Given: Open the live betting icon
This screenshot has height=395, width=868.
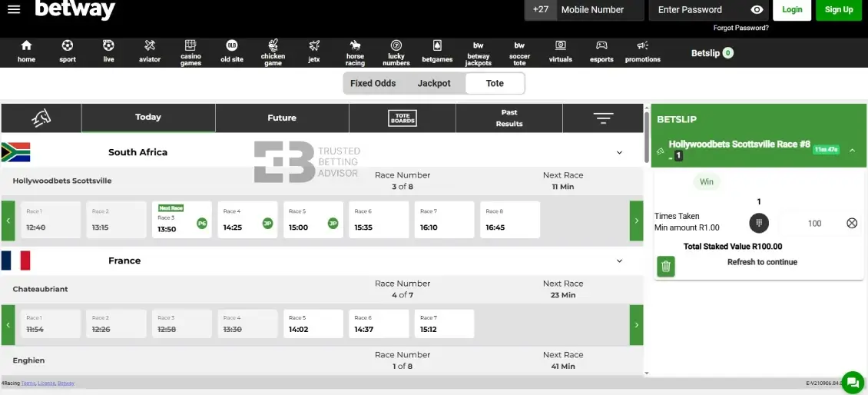Looking at the screenshot, I should (108, 45).
